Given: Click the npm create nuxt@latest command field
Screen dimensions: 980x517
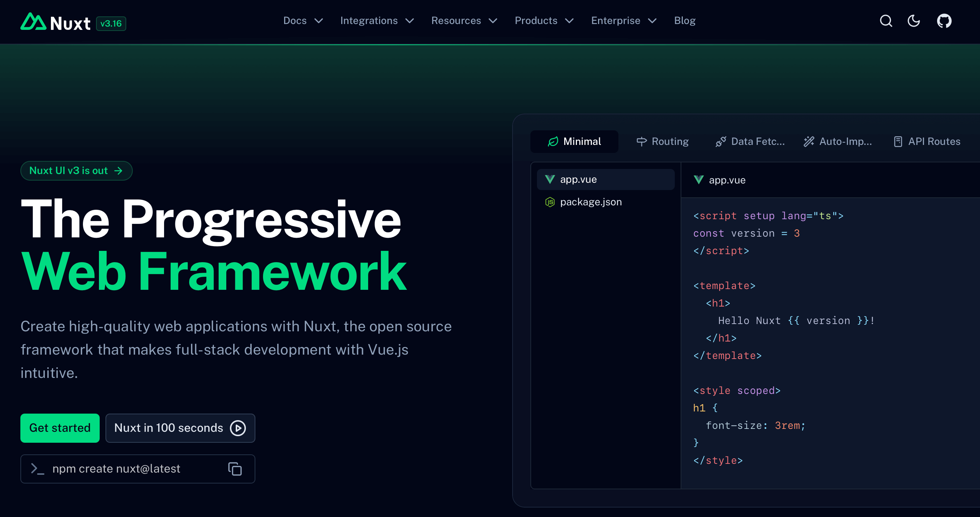Looking at the screenshot, I should pyautogui.click(x=138, y=469).
